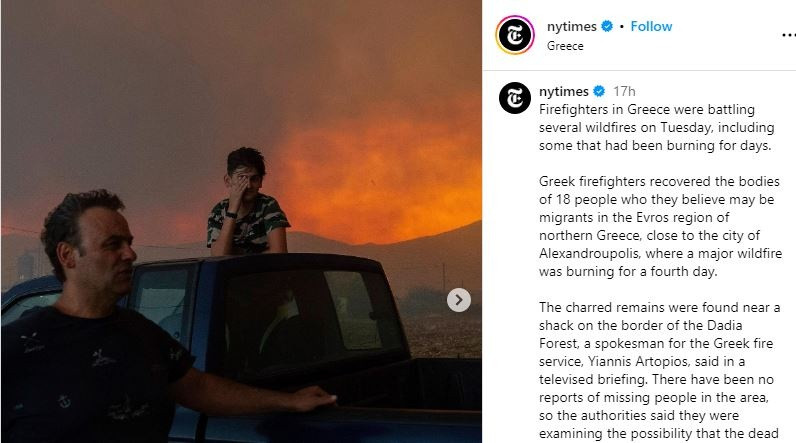Click the nytimes avatar beside the caption
This screenshot has height=443, width=796.
click(515, 98)
